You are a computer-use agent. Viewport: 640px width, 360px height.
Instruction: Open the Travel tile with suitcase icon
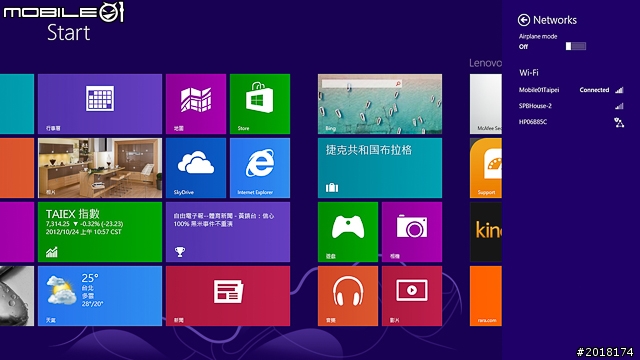380,168
